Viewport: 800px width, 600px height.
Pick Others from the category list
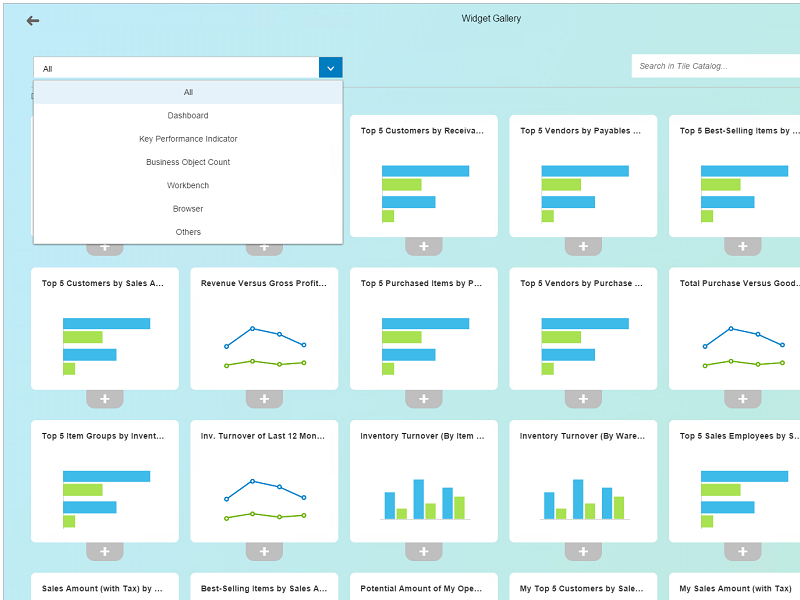(x=188, y=232)
